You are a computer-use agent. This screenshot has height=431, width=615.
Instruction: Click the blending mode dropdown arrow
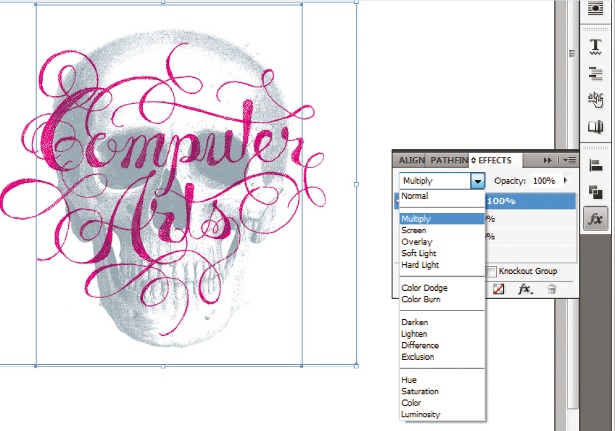coord(477,181)
